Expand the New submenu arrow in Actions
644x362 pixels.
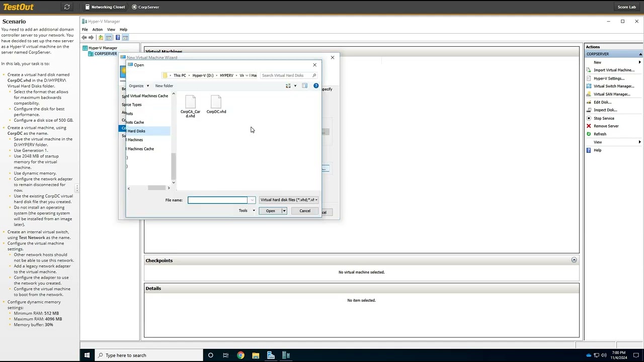click(x=639, y=62)
